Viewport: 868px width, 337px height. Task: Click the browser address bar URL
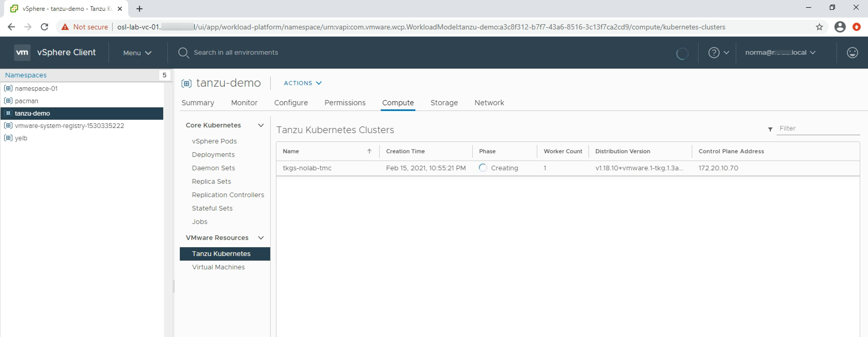tap(421, 27)
